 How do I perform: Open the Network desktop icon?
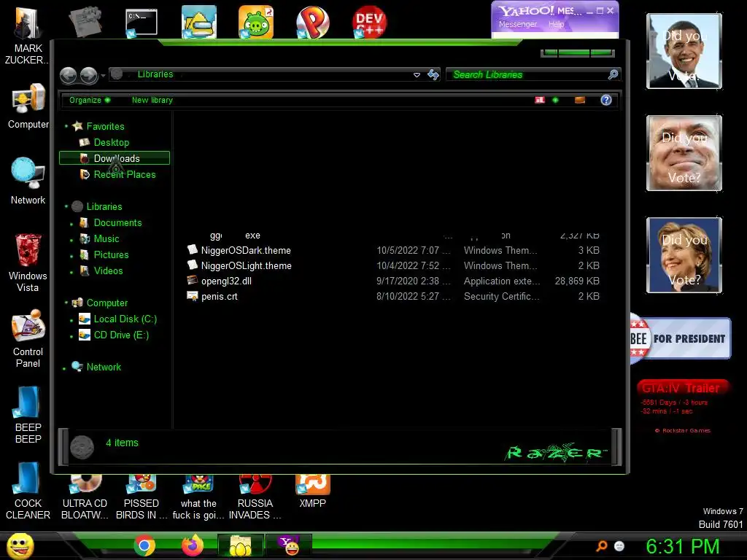click(x=28, y=182)
